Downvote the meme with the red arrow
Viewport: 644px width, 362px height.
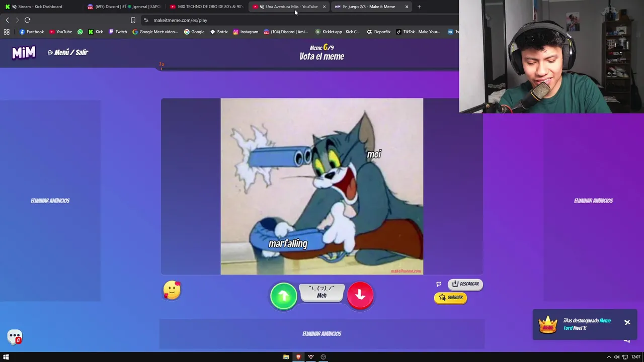pos(360,295)
